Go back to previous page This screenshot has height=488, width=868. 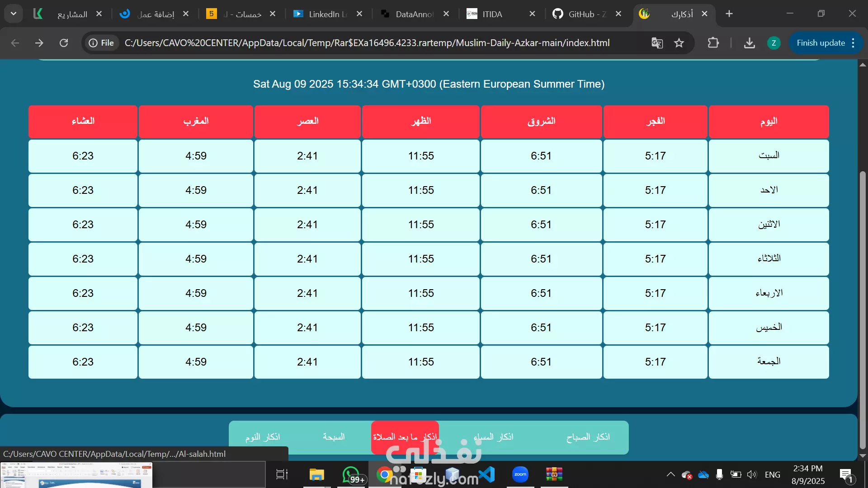15,43
